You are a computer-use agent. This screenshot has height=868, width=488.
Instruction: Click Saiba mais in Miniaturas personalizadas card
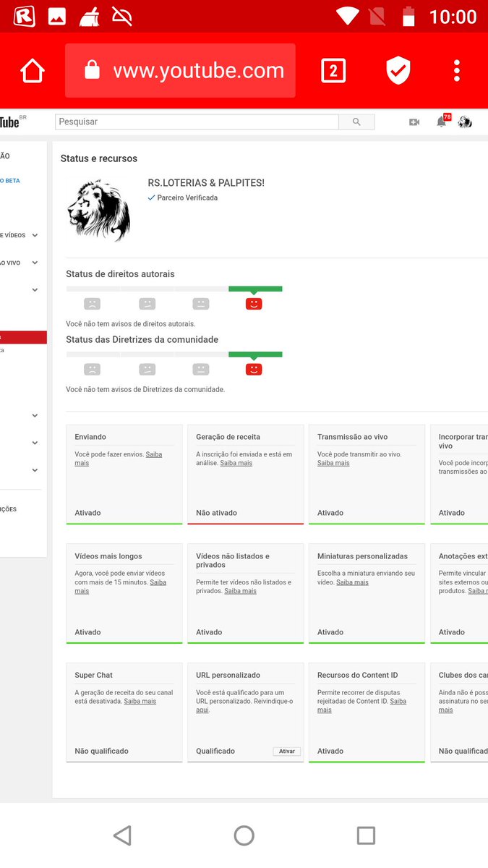352,582
